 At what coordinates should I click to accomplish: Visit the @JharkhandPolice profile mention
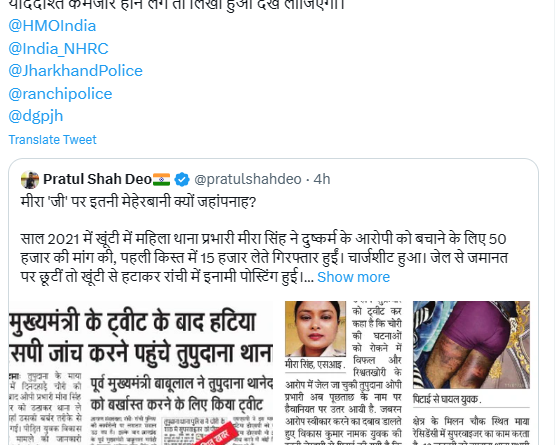(x=75, y=71)
